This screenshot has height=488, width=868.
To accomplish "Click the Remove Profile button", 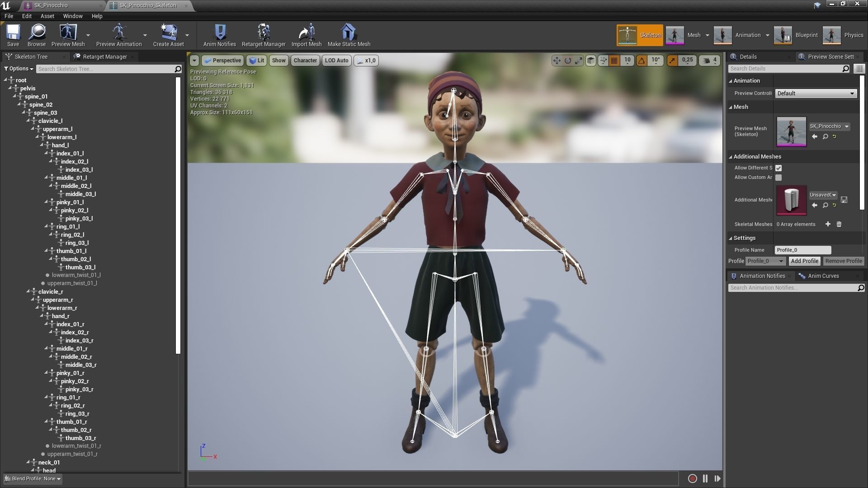I will tap(843, 261).
